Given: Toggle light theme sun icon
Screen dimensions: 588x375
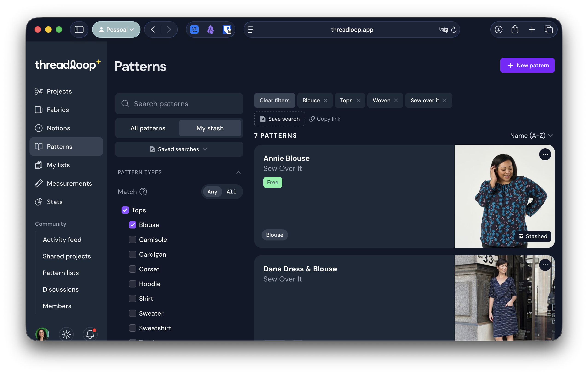Looking at the screenshot, I should pos(66,334).
